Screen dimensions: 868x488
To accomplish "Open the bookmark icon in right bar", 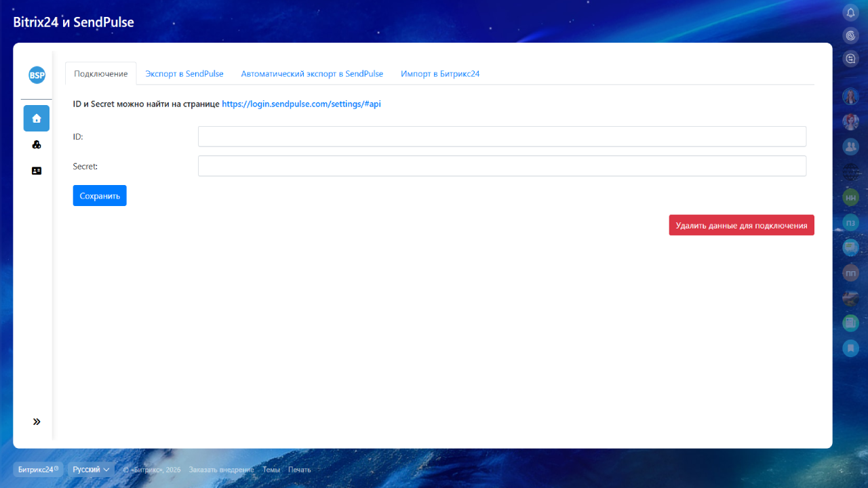I will [850, 348].
